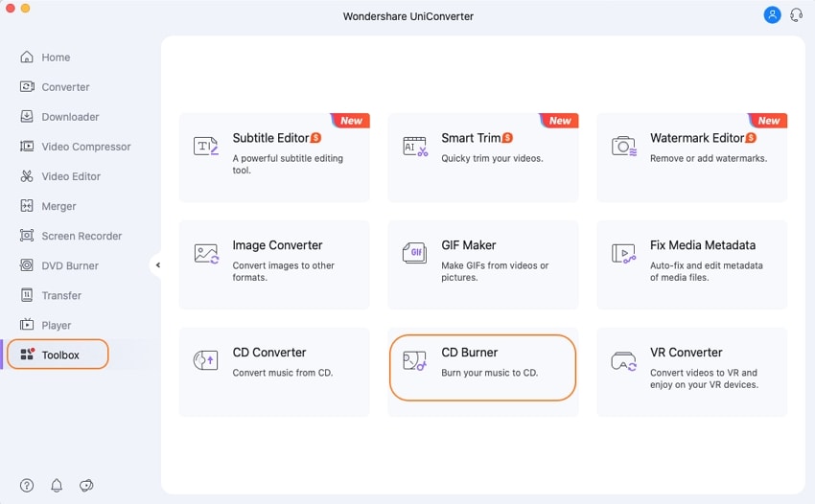The width and height of the screenshot is (815, 504).
Task: Click 'Convert images to other formats.' text
Action: point(283,271)
